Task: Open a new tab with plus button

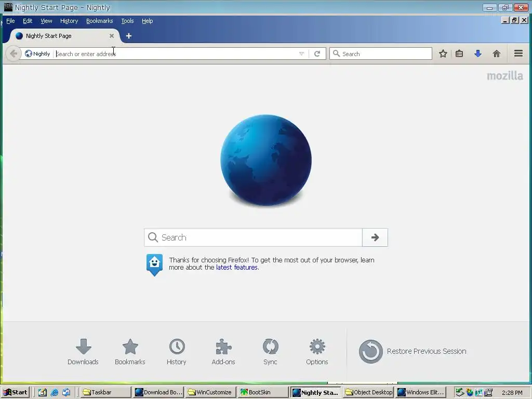Action: 129,36
